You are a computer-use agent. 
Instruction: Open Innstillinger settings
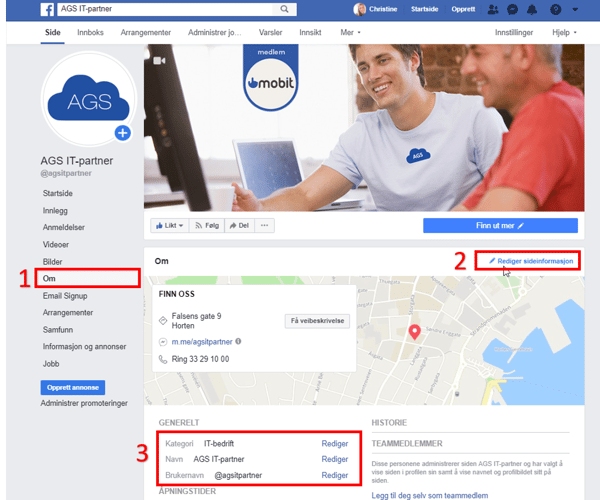pyautogui.click(x=514, y=33)
